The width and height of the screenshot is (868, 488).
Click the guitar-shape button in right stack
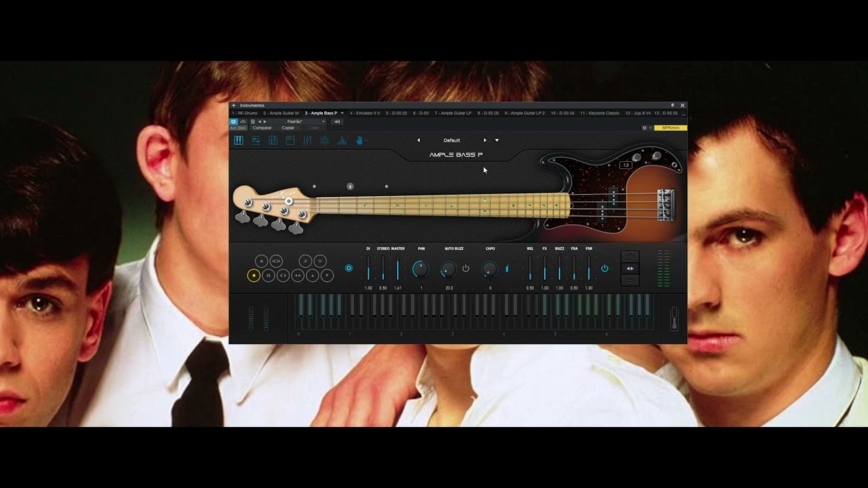630,257
